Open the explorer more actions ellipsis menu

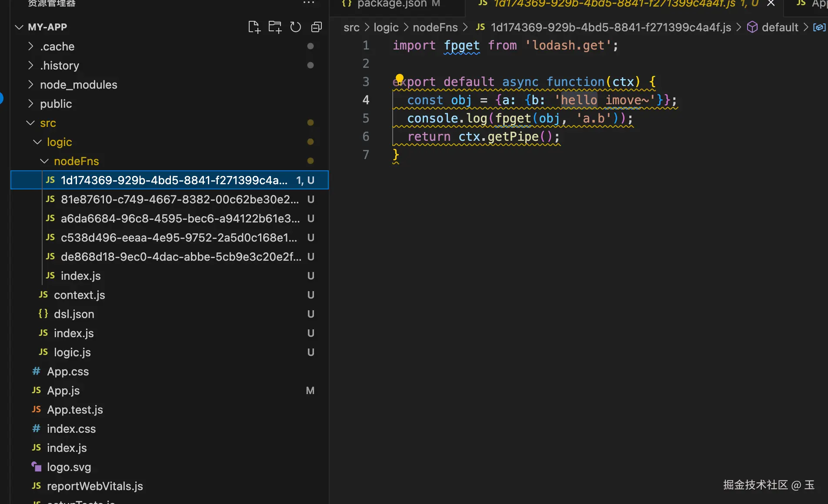pos(309,3)
